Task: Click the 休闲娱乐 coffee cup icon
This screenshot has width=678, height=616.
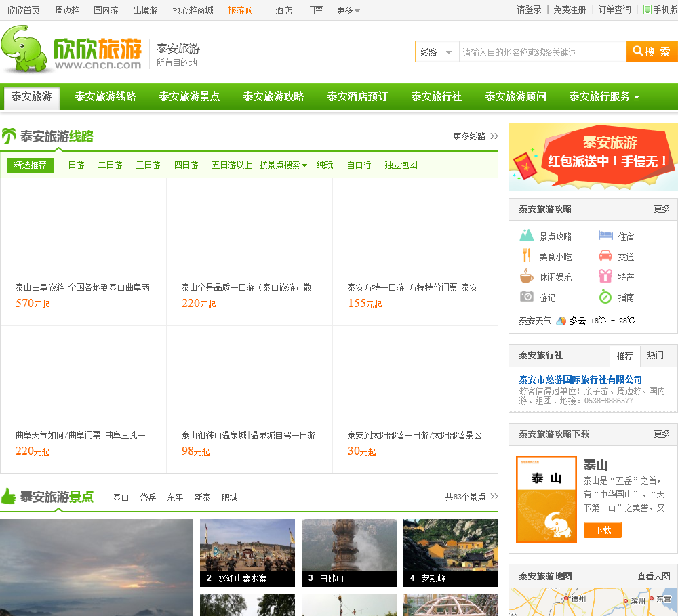Action: [526, 276]
